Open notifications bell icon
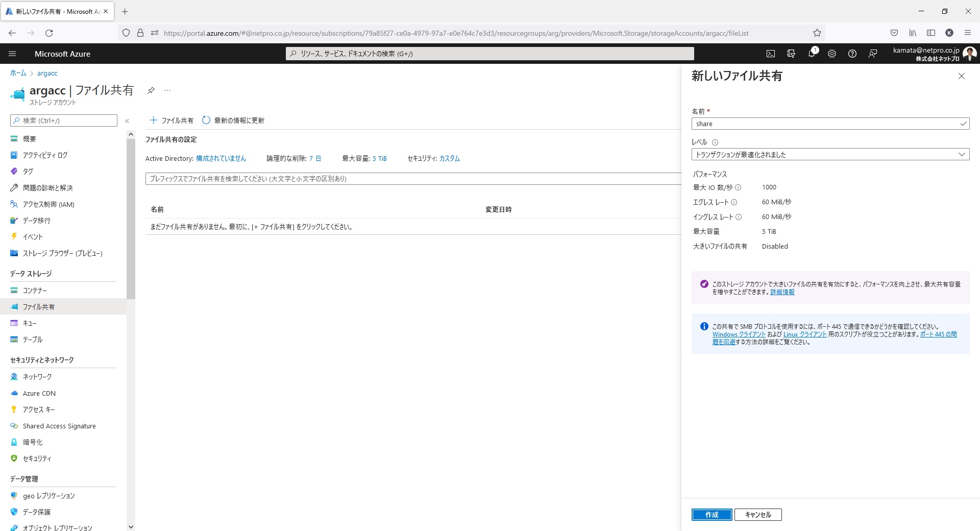This screenshot has width=980, height=531. [x=812, y=54]
